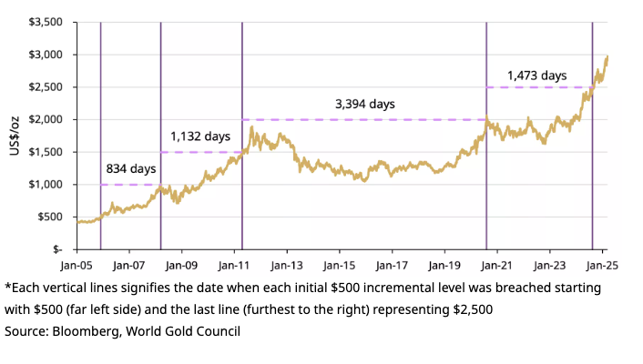Click the "Source: Bloomberg, World Gold Council" text
The width and height of the screenshot is (643, 364).
pyautogui.click(x=122, y=331)
